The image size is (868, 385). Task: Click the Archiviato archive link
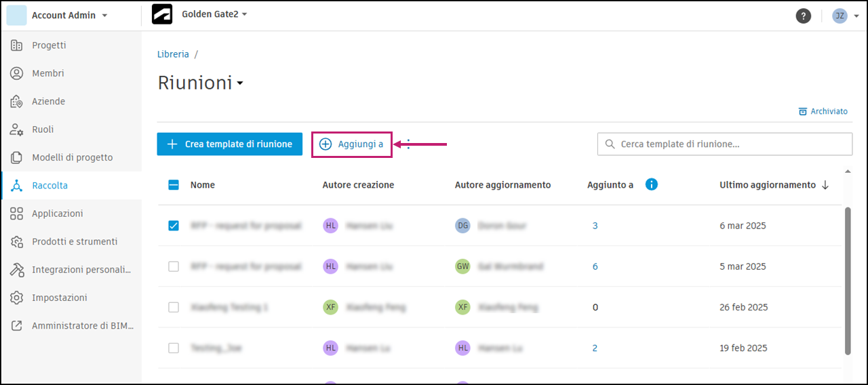pos(823,111)
